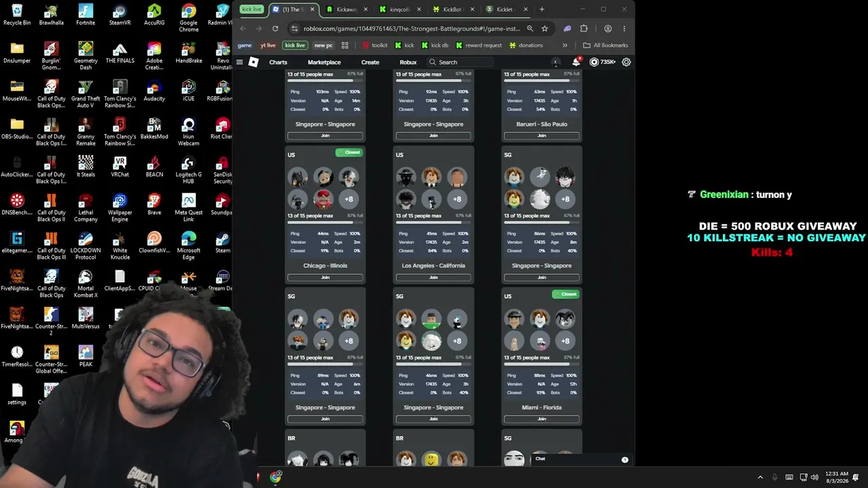Image resolution: width=868 pixels, height=488 pixels.
Task: Open the Robux menu item
Action: tap(408, 62)
